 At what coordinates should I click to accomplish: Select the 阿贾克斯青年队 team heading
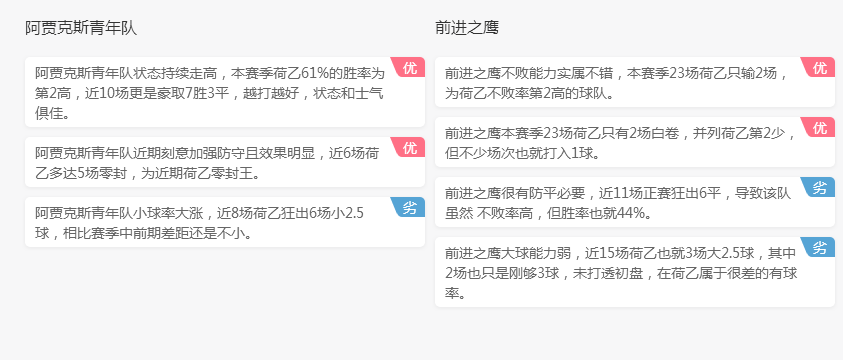81,28
